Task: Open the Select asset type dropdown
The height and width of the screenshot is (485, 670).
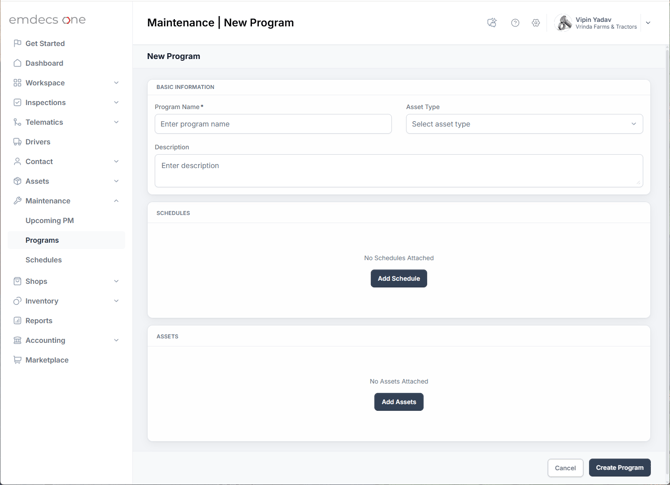Action: tap(524, 124)
